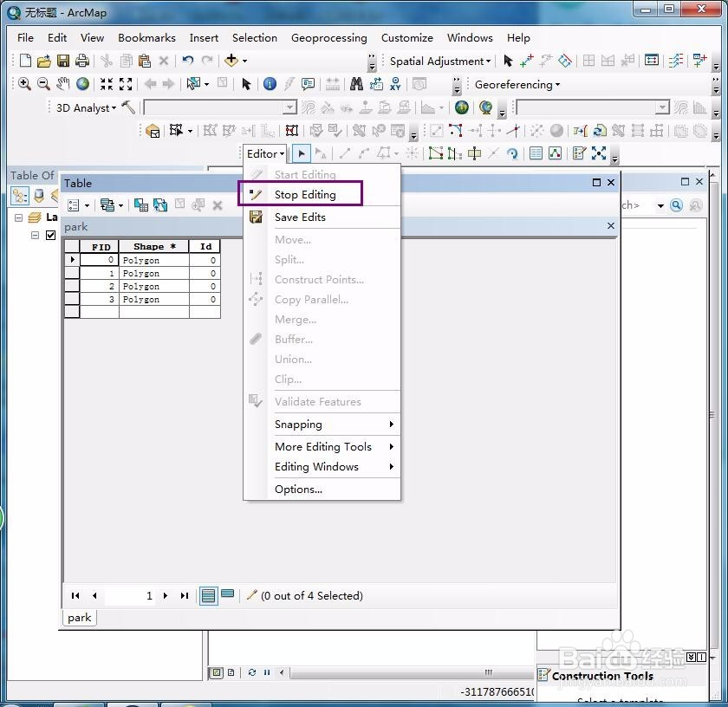This screenshot has width=728, height=707.
Task: Select the arrow pointer on the Spatial Adjustment toolbar
Action: (x=508, y=61)
